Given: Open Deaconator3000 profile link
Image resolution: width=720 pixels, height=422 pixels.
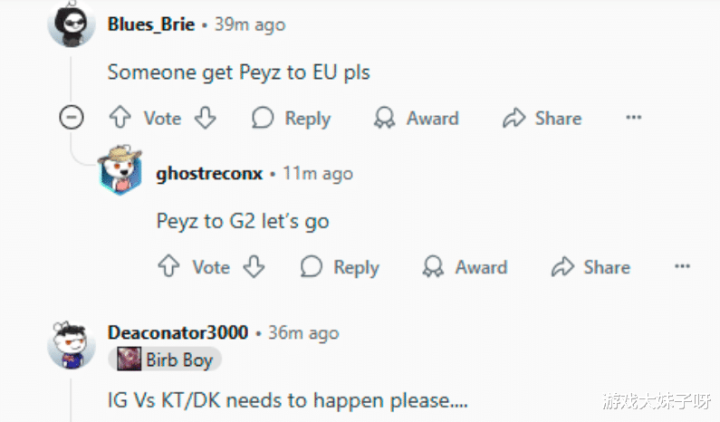Looking at the screenshot, I should point(178,332).
